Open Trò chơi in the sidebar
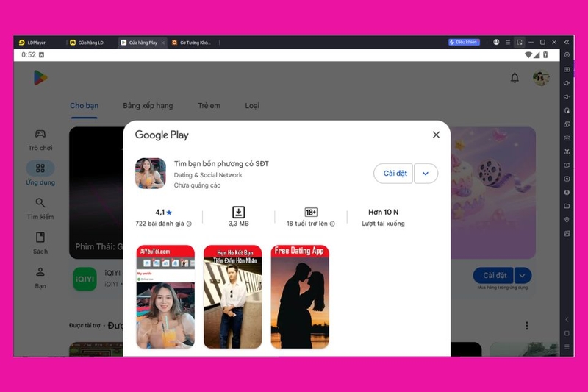 click(40, 140)
